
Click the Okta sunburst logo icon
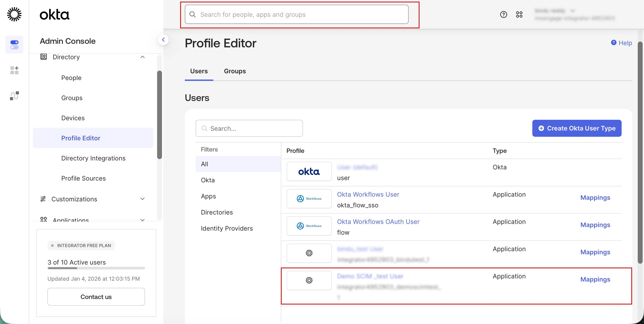(14, 14)
